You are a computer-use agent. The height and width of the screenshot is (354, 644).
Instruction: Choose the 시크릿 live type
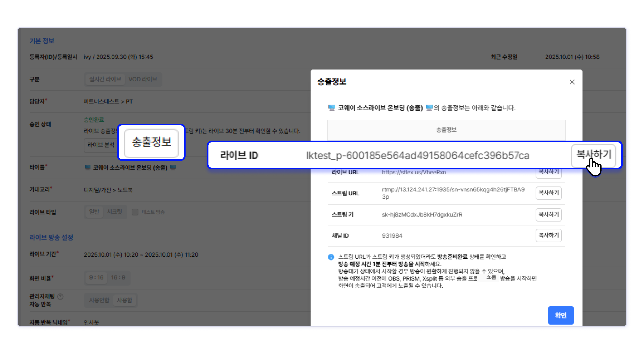pos(114,212)
